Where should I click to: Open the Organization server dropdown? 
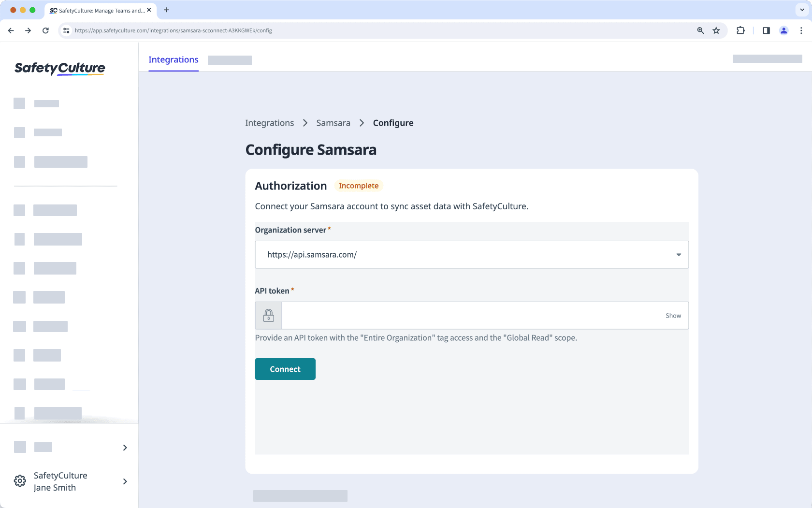(x=679, y=255)
